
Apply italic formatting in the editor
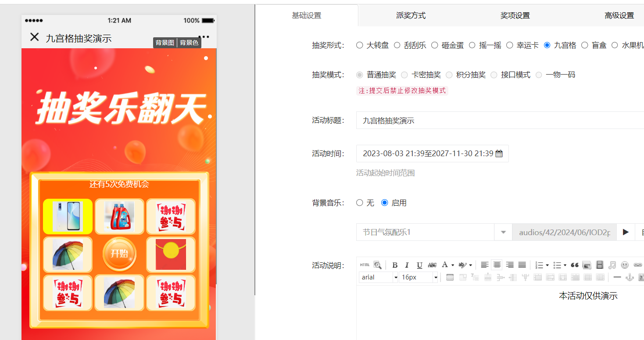coord(407,265)
